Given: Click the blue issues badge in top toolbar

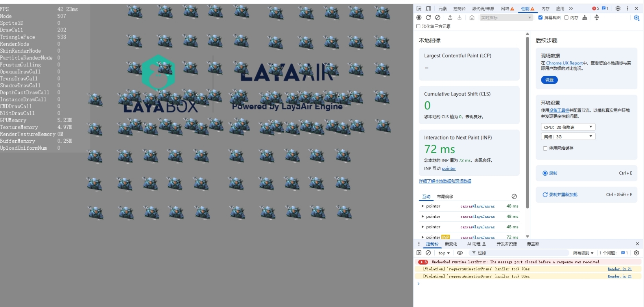Looking at the screenshot, I should (605, 8).
